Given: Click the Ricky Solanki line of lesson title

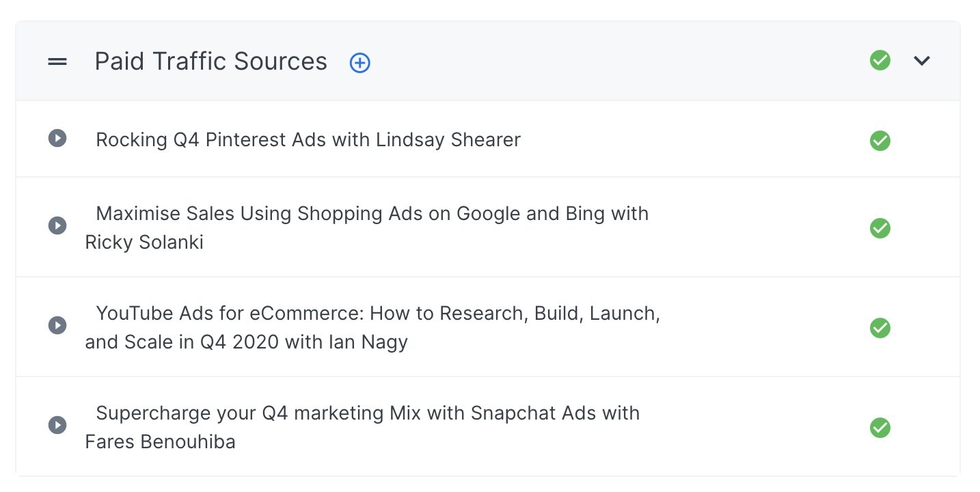Looking at the screenshot, I should click(x=144, y=242).
